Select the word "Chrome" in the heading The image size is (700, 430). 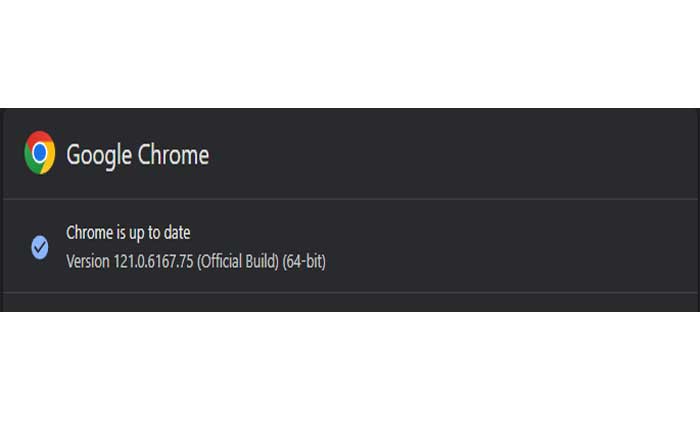point(173,155)
